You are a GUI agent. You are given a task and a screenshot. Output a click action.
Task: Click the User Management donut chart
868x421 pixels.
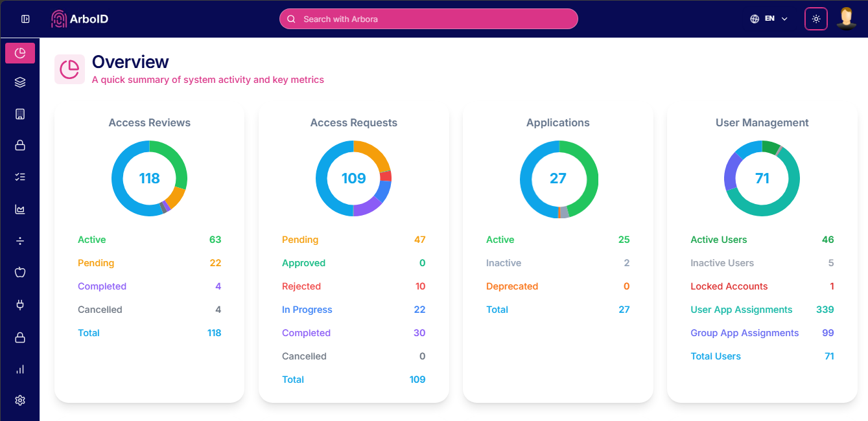tap(762, 178)
